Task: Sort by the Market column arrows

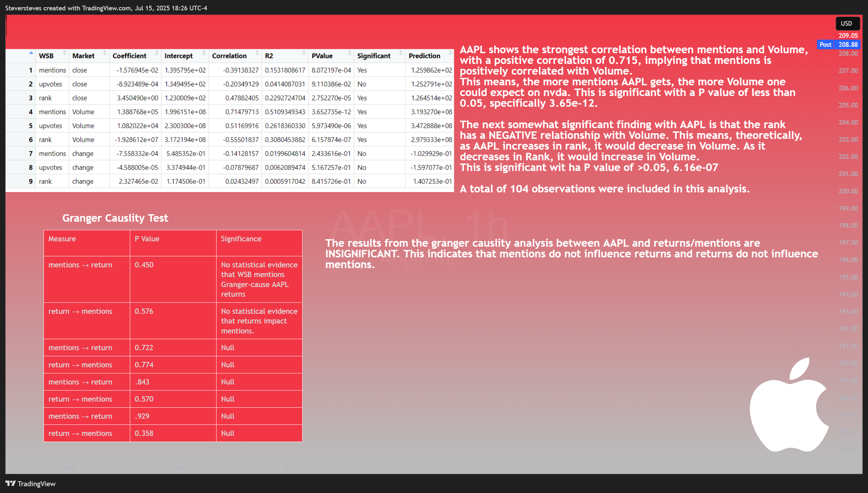Action: 105,53
